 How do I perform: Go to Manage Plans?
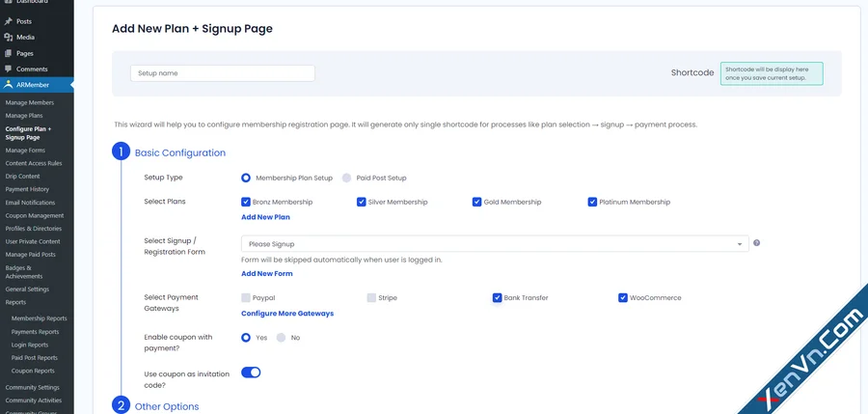pyautogui.click(x=24, y=116)
